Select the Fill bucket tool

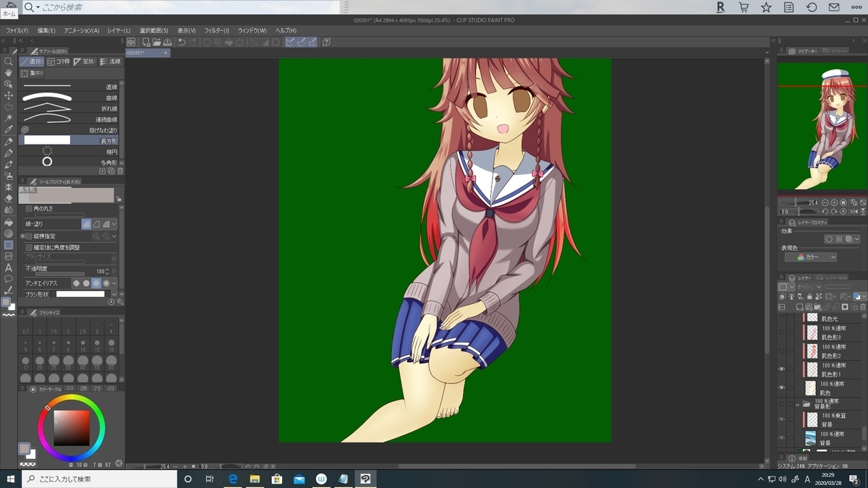click(x=9, y=222)
